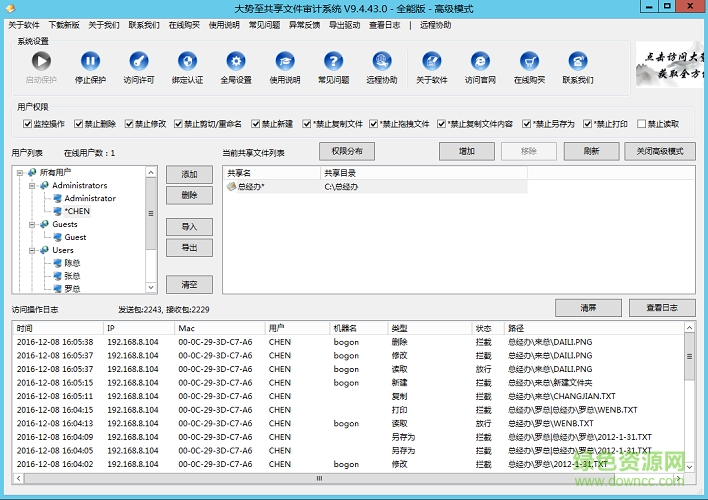Collapse the Guests group in user tree
708x500 pixels.
(x=32, y=225)
